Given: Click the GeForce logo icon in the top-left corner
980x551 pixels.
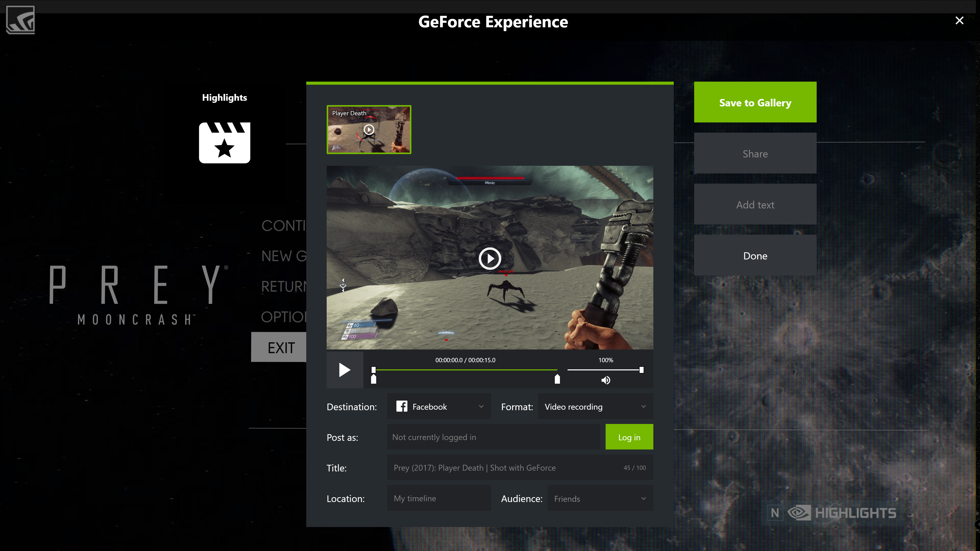Looking at the screenshot, I should (x=20, y=20).
